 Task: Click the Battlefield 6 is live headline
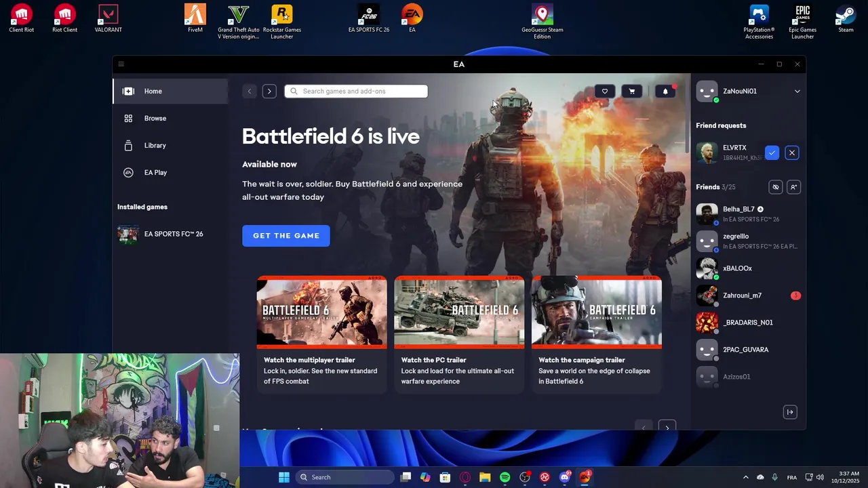pyautogui.click(x=331, y=136)
